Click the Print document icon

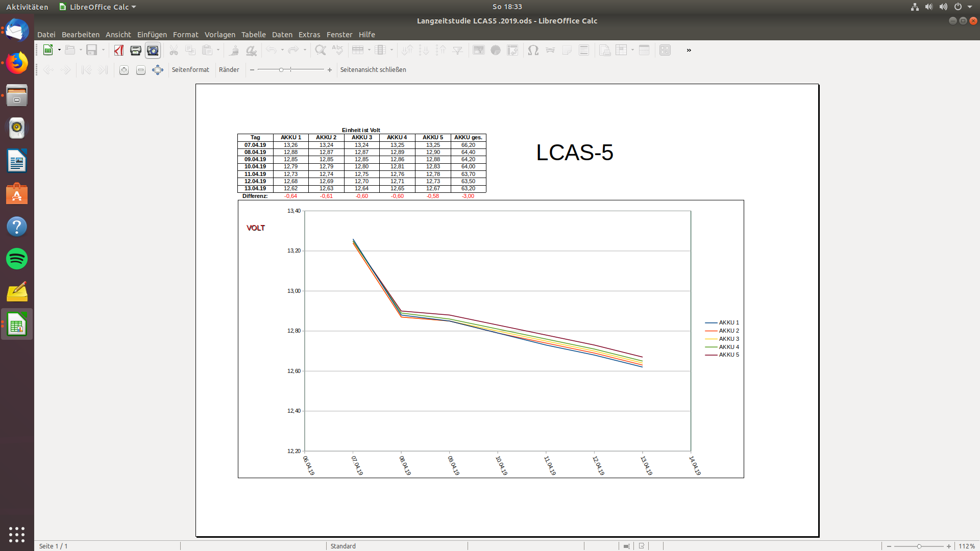(x=135, y=50)
